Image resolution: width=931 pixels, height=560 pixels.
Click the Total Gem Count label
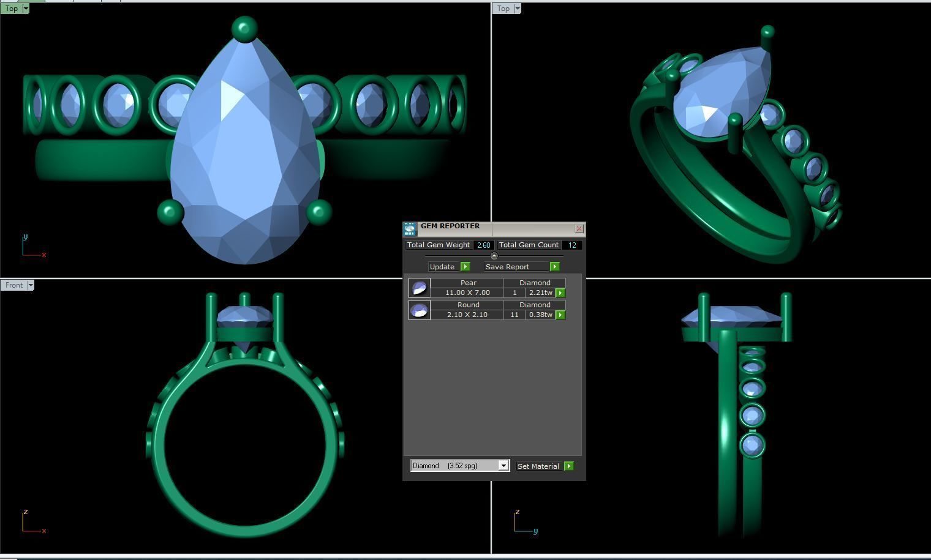(529, 245)
